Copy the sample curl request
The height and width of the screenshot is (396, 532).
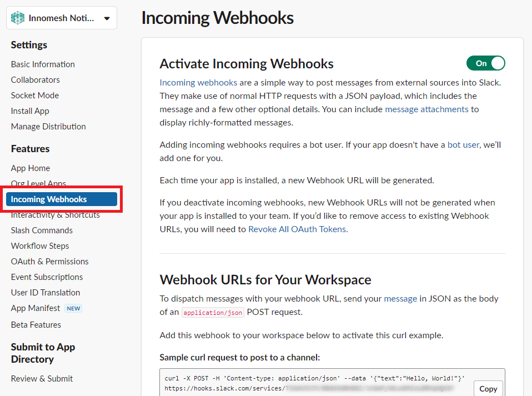pyautogui.click(x=488, y=389)
